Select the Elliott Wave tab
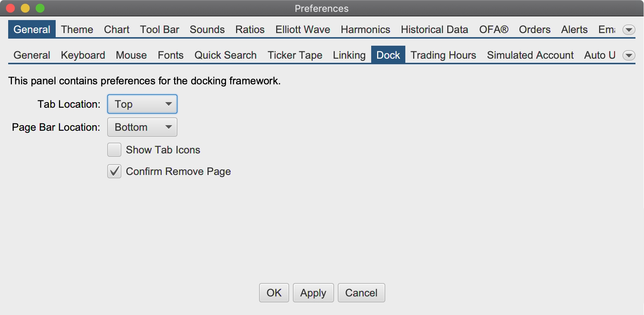644x315 pixels. [x=303, y=29]
